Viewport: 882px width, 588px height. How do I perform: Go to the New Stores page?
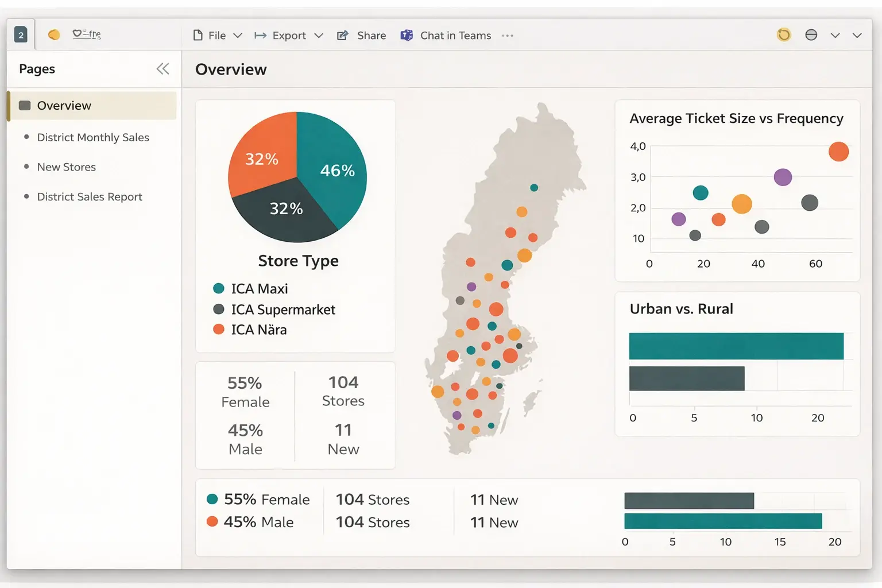tap(66, 167)
